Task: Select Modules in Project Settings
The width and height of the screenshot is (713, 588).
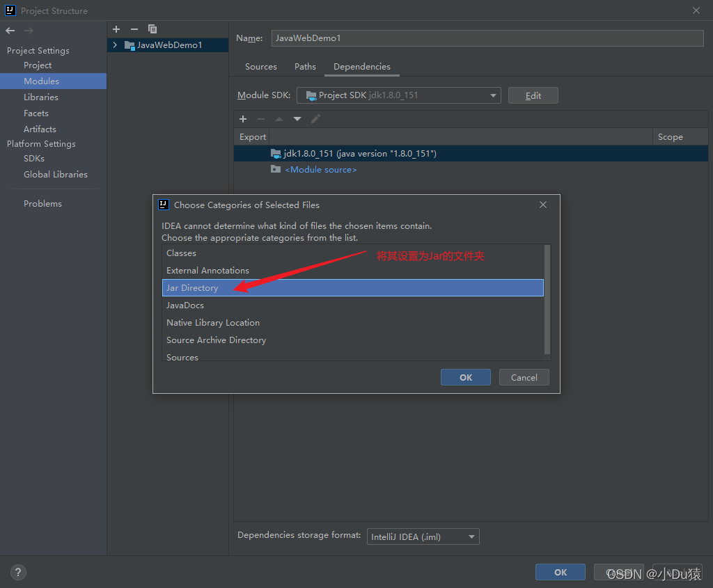Action: (53, 81)
